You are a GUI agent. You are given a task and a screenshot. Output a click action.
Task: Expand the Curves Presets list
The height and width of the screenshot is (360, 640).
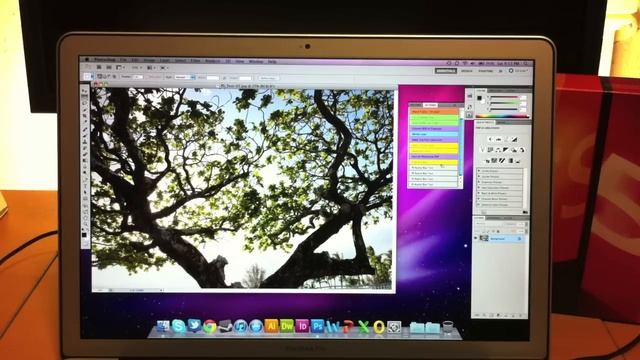479,176
